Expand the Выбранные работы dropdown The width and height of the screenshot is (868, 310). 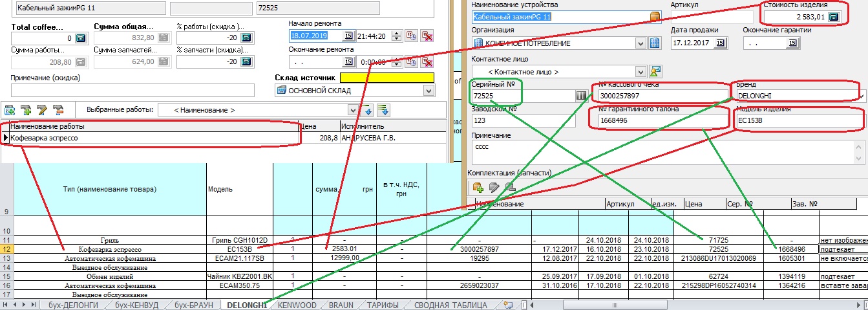click(x=353, y=110)
